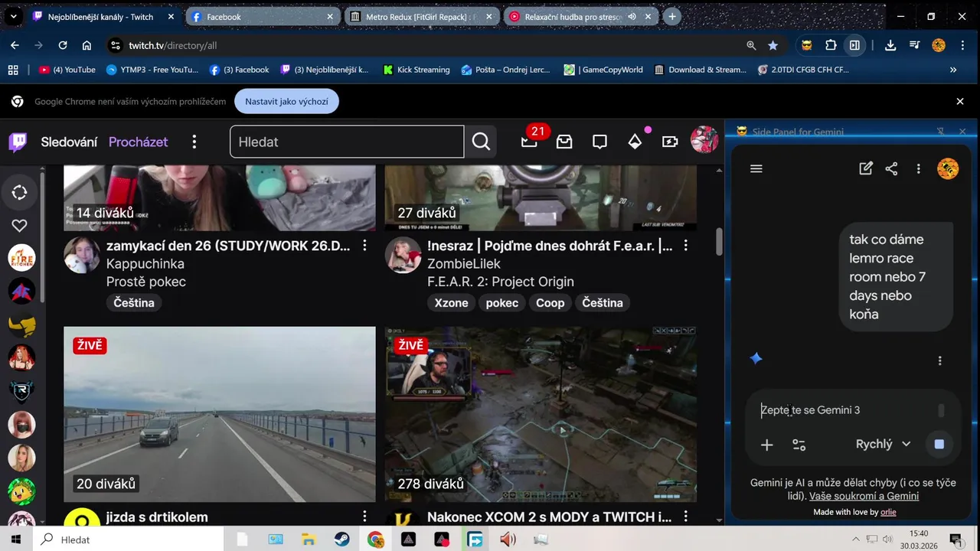Show hidden bookmarks with double chevron
980x551 pixels.
click(x=953, y=70)
